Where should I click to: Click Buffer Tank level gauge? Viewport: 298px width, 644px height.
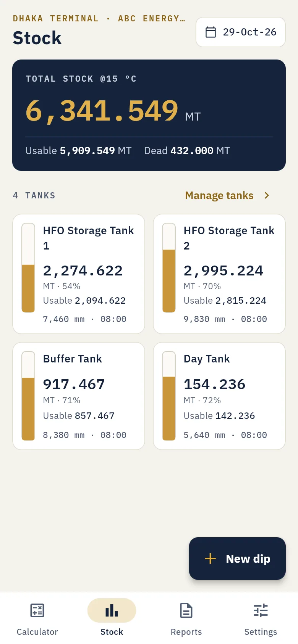(x=28, y=396)
